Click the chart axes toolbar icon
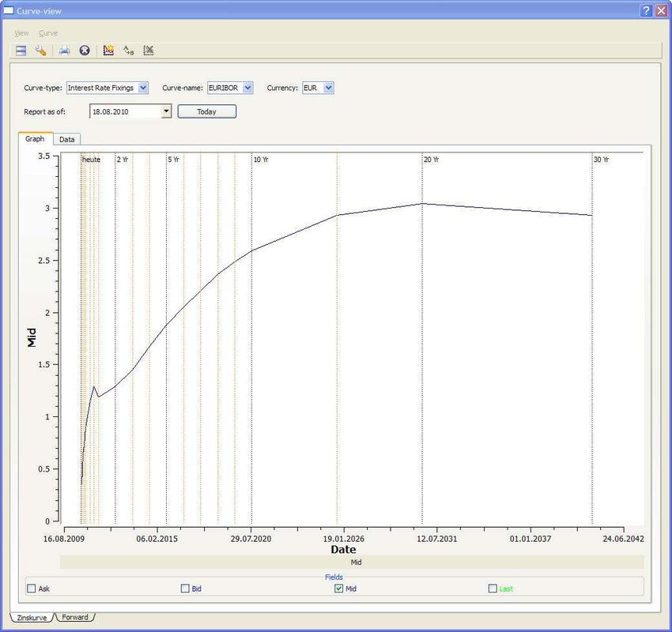Image resolution: width=672 pixels, height=632 pixels. point(149,51)
